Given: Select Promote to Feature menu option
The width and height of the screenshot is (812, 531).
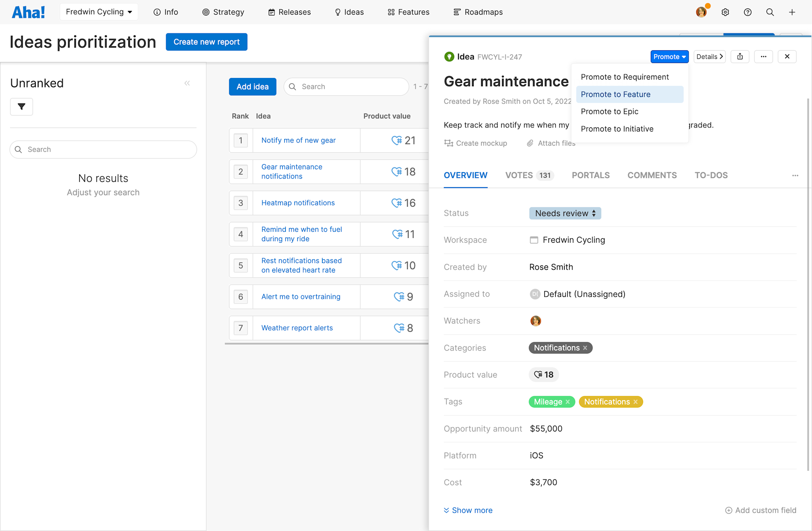Looking at the screenshot, I should pos(615,94).
